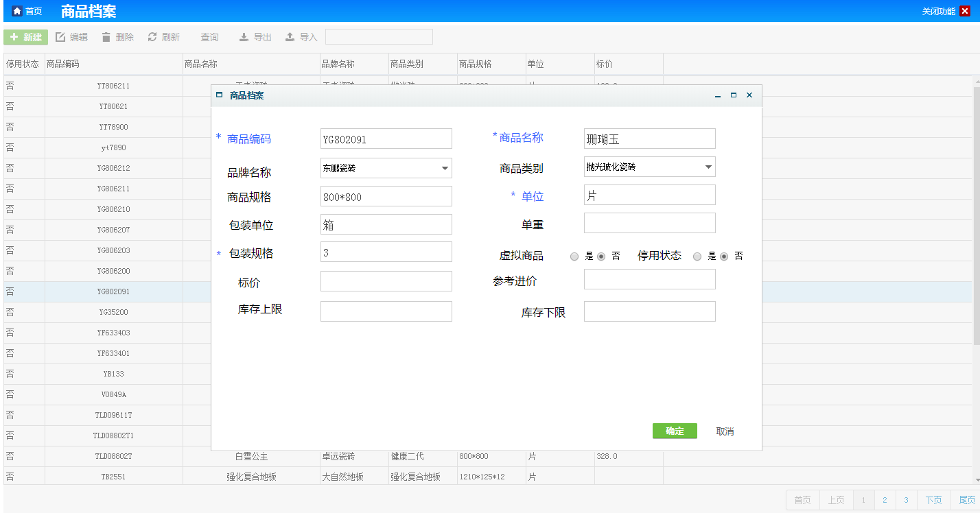Screen dimensions: 980x513
Task: Select the row with code V0849A
Action: 113,394
